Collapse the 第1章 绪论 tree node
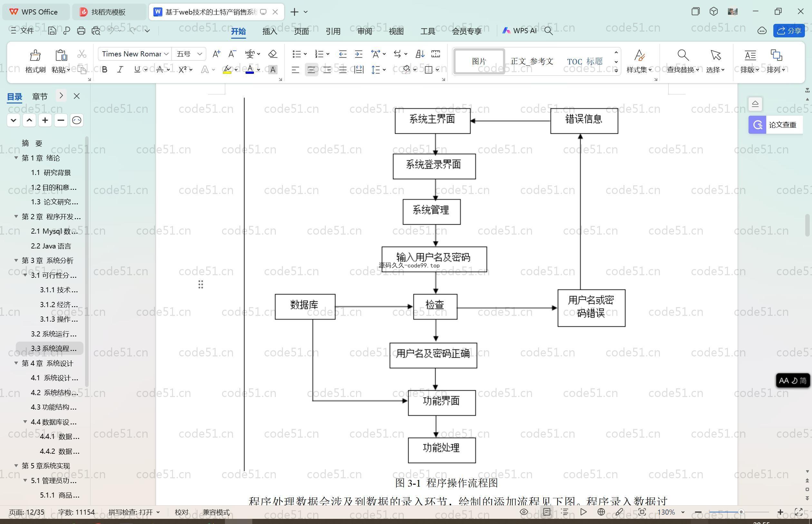The image size is (812, 524). (16, 158)
